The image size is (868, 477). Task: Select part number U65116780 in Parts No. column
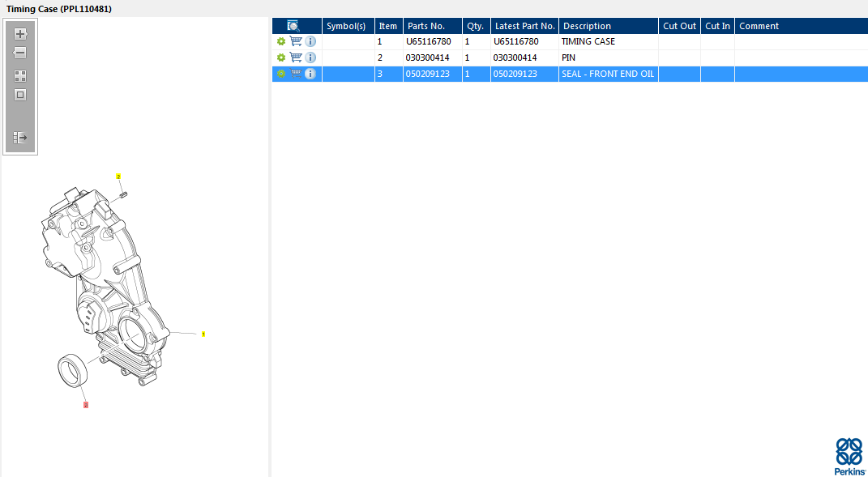tap(429, 41)
